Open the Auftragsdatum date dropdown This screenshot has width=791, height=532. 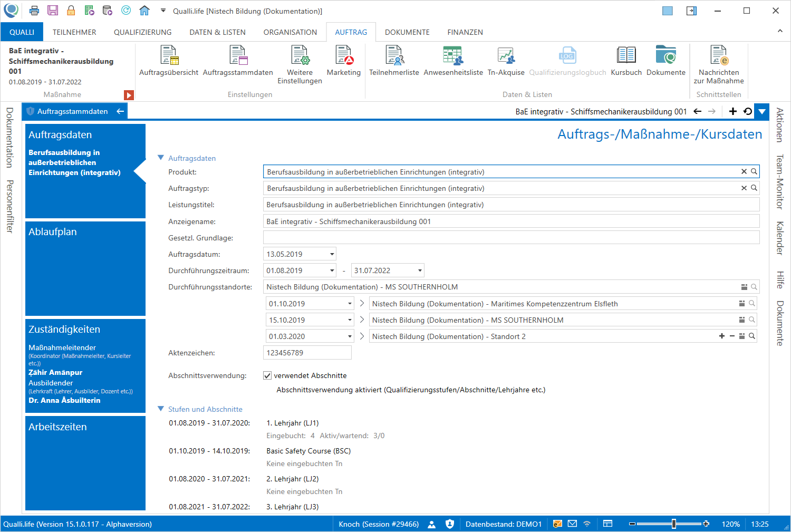(332, 254)
